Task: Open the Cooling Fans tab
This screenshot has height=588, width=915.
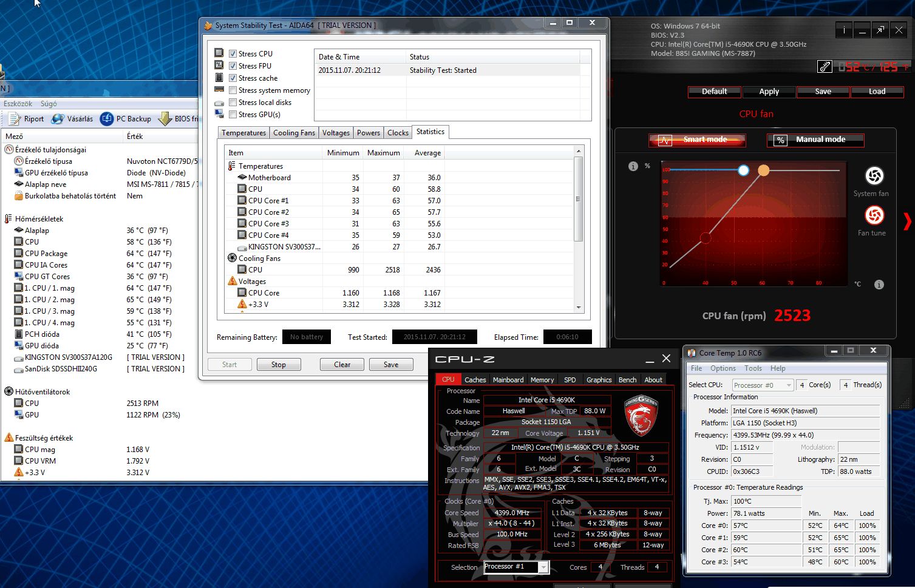Action: pyautogui.click(x=294, y=133)
